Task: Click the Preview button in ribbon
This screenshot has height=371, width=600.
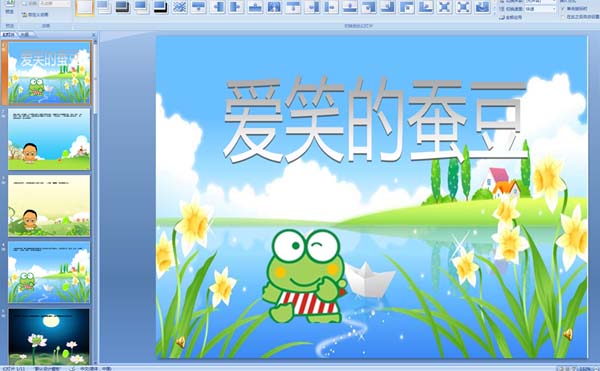Action: 10,8
